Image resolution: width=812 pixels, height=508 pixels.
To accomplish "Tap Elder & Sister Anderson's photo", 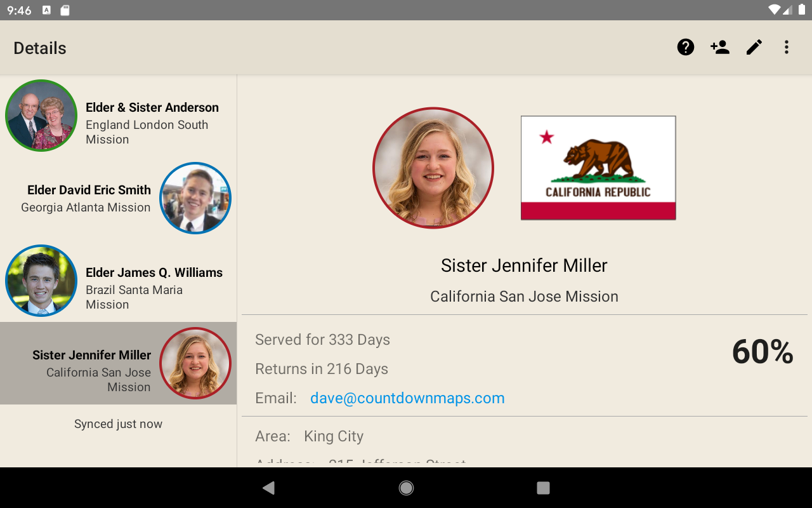I will pyautogui.click(x=41, y=116).
